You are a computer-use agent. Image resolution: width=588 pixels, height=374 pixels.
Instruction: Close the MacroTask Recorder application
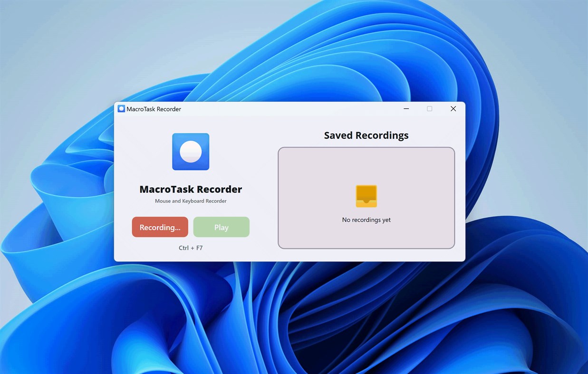453,108
